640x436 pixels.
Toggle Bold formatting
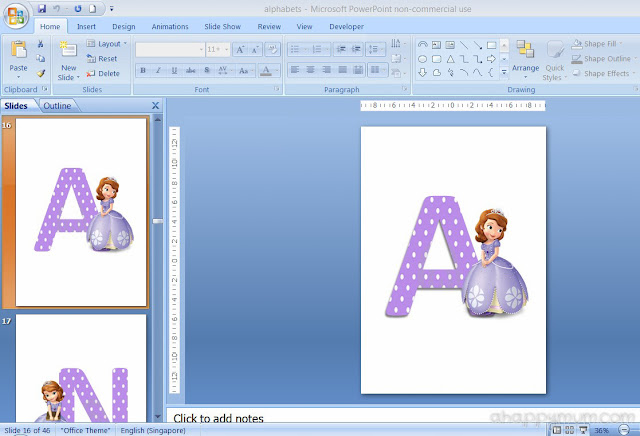click(x=143, y=71)
